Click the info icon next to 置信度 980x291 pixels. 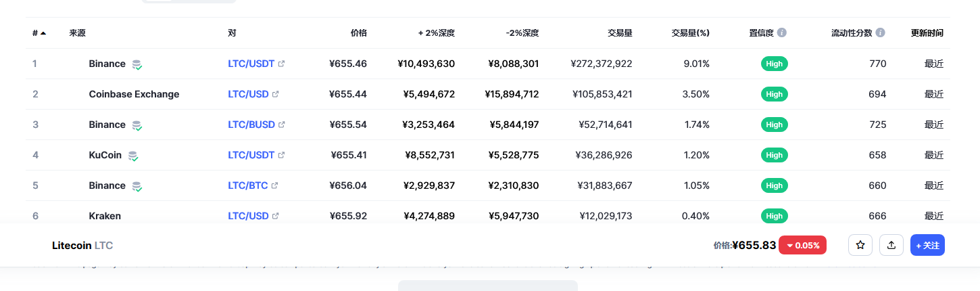coord(782,32)
